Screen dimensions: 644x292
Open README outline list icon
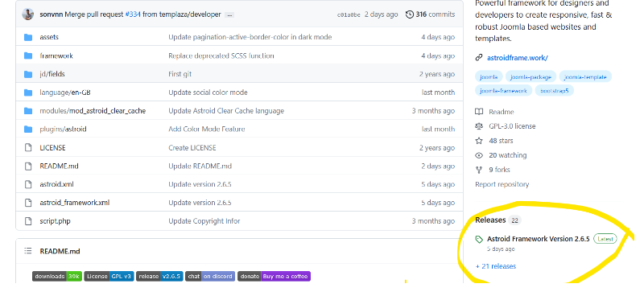pyautogui.click(x=28, y=250)
